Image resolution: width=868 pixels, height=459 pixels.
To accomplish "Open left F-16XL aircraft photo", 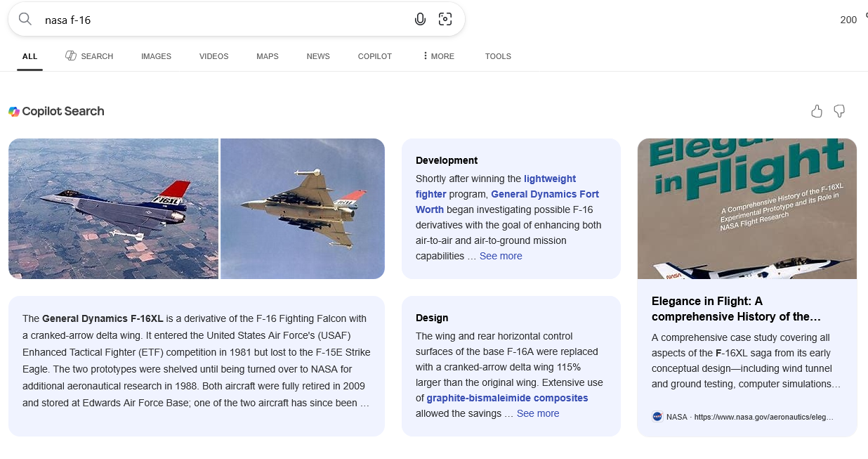I will click(113, 209).
